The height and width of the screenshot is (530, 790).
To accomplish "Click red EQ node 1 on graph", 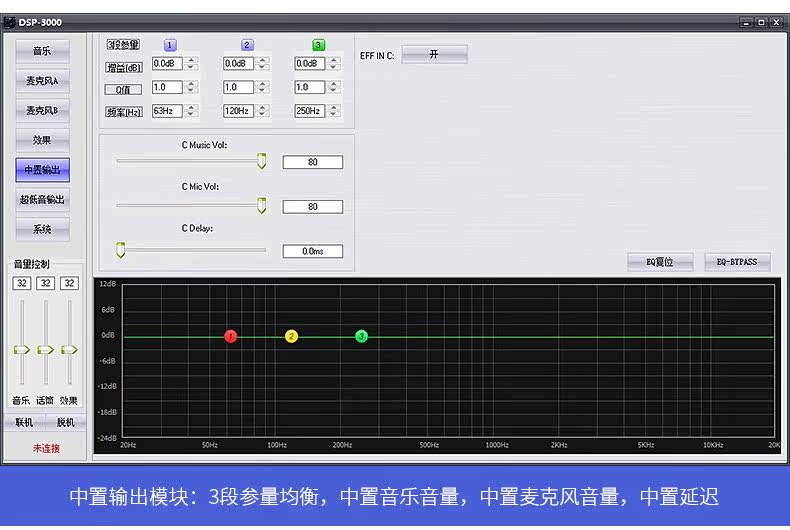I will (231, 337).
